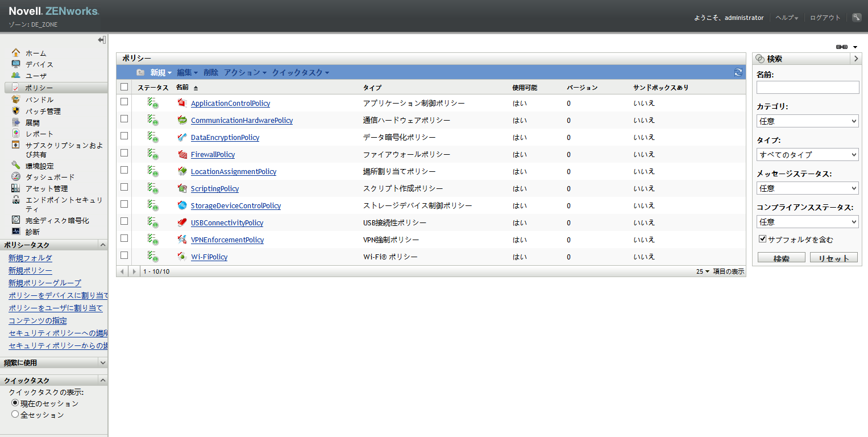Image resolution: width=868 pixels, height=437 pixels.
Task: Click the 完全ディスク暗号化 disk icon
Action: pyautogui.click(x=16, y=220)
